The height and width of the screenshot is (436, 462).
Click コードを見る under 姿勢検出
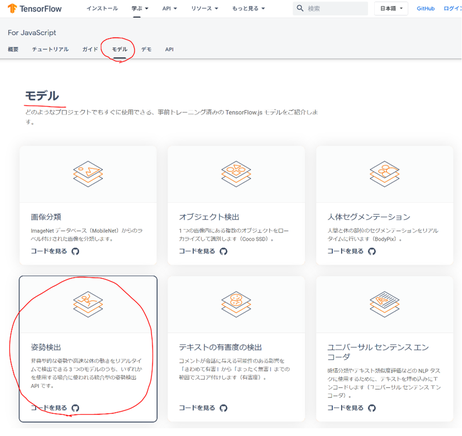coord(49,408)
